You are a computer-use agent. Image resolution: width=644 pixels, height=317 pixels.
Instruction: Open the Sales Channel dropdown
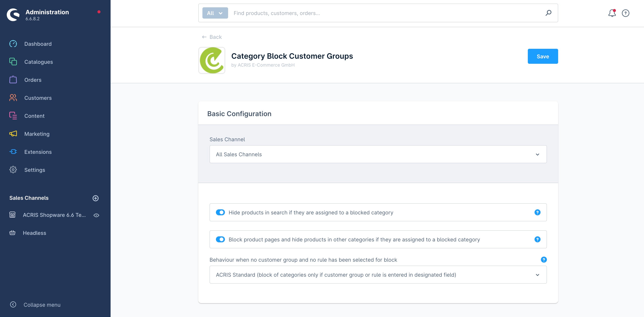point(378,154)
